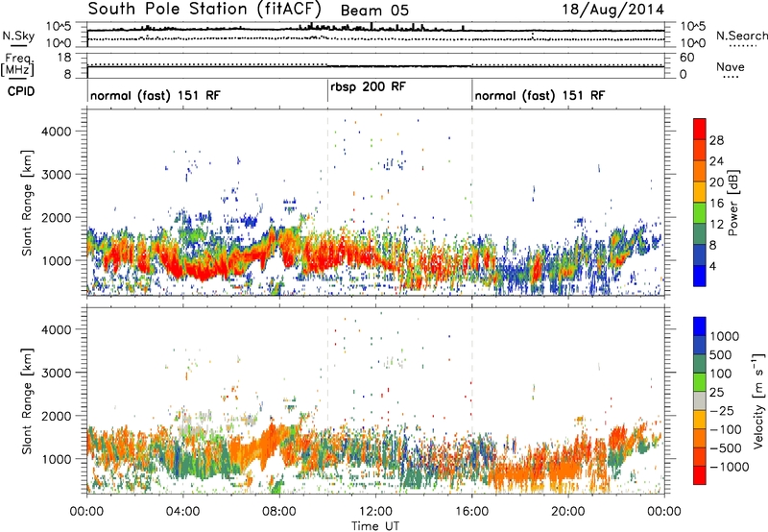
Task: Click the '12:00' time axis tick label
Action: tap(375, 511)
